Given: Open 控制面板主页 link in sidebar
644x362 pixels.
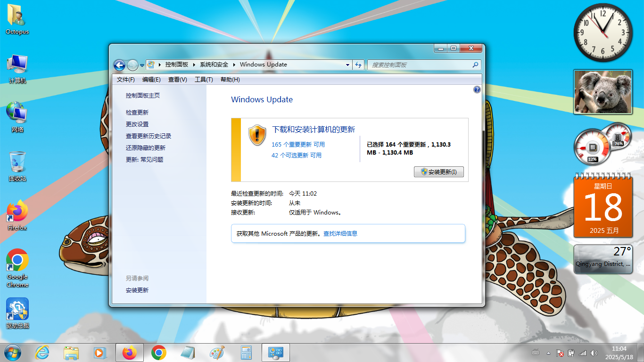Looking at the screenshot, I should click(x=143, y=95).
